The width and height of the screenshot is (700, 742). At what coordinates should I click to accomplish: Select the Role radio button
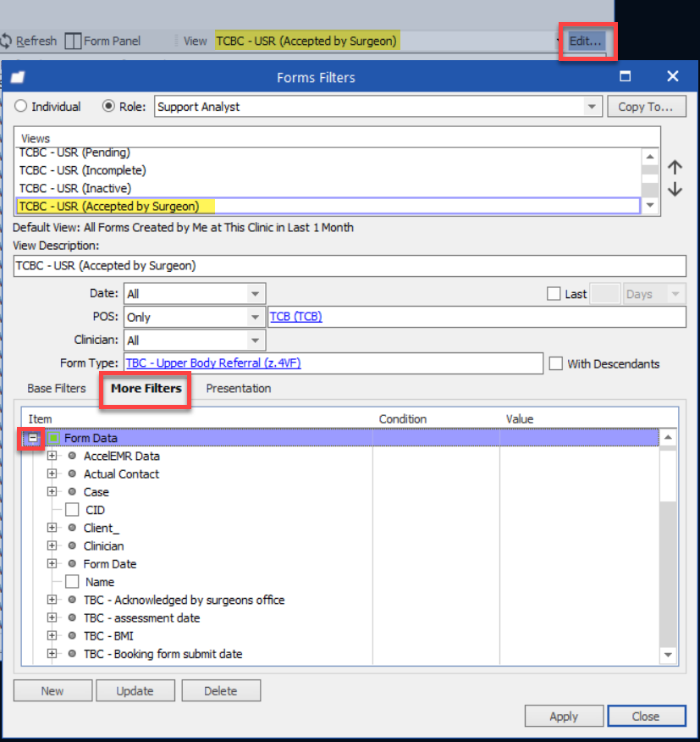[x=108, y=107]
